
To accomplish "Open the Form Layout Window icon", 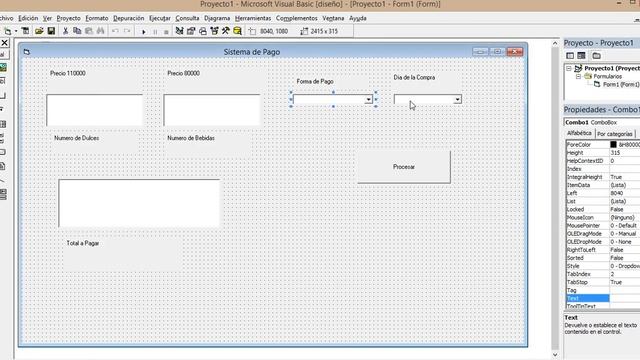I will click(203, 31).
